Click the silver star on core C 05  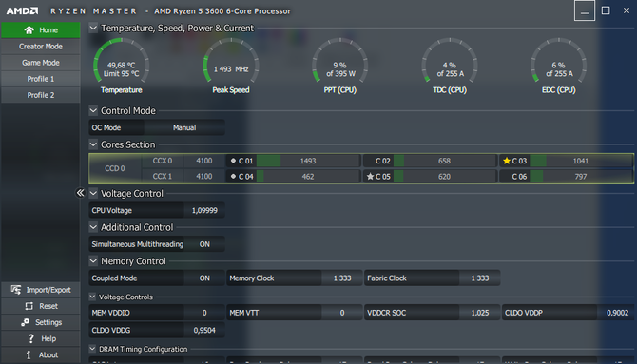370,177
